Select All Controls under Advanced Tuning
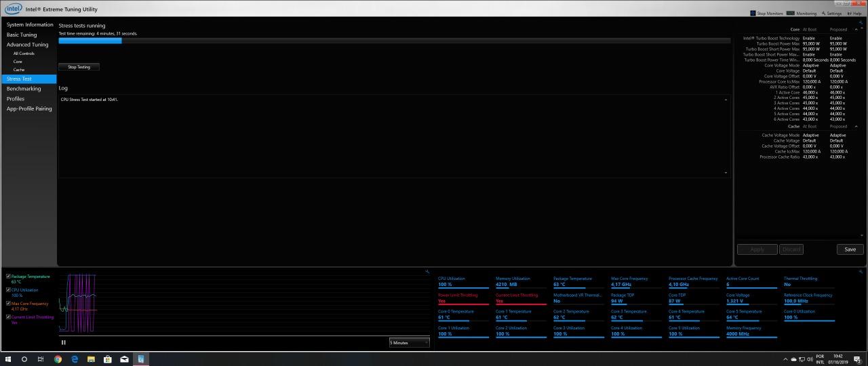 (24, 54)
